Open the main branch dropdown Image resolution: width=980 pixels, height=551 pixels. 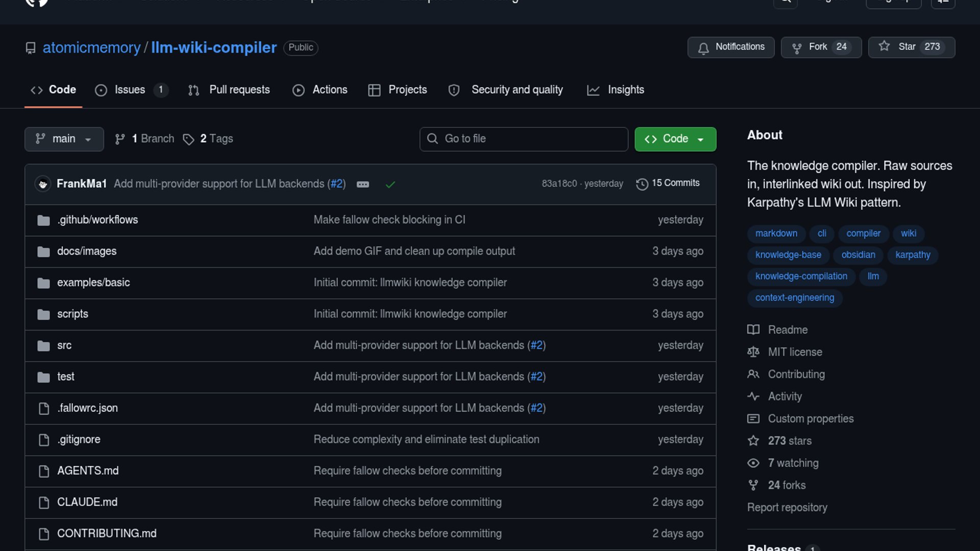coord(64,139)
